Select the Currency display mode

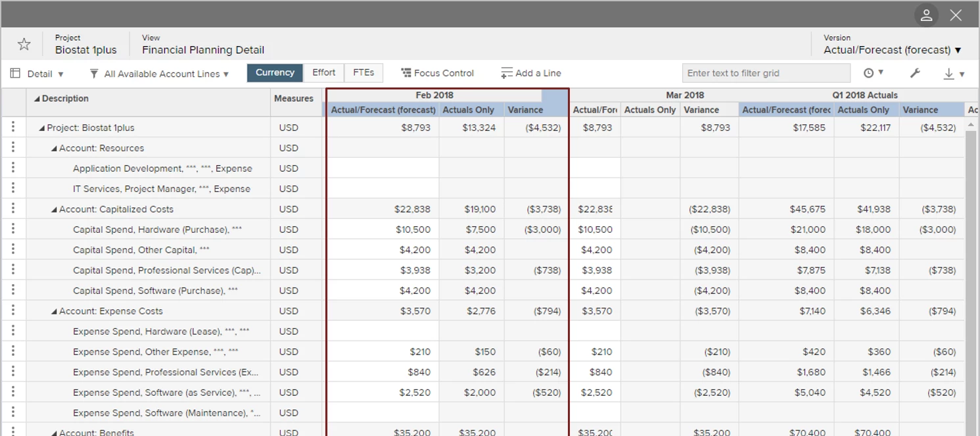pyautogui.click(x=275, y=72)
